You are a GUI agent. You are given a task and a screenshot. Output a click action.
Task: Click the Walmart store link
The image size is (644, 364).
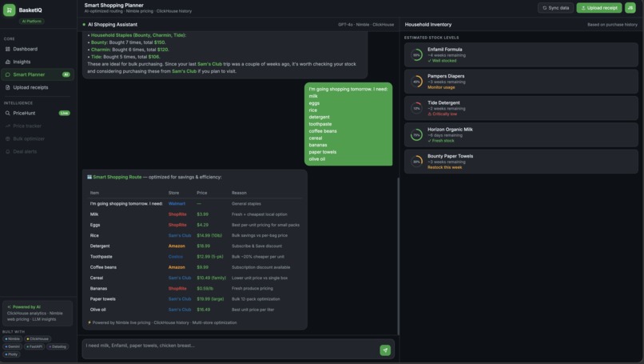click(177, 203)
